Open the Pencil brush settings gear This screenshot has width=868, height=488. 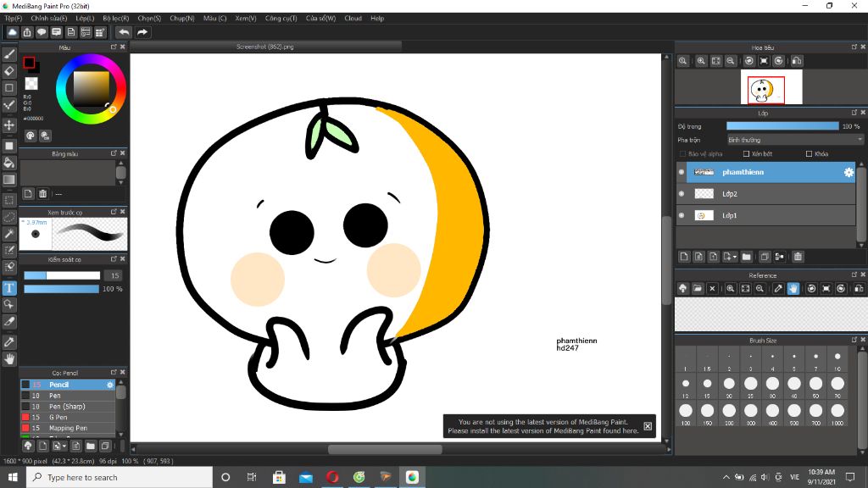110,385
